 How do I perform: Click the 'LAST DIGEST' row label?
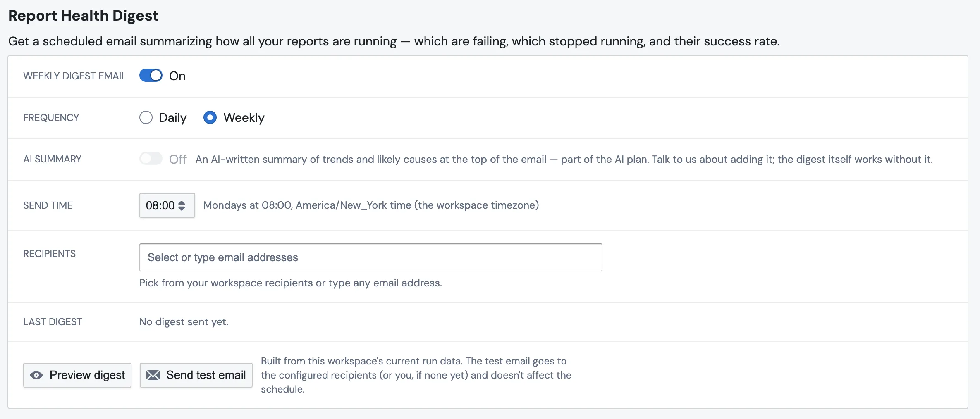pos(53,322)
